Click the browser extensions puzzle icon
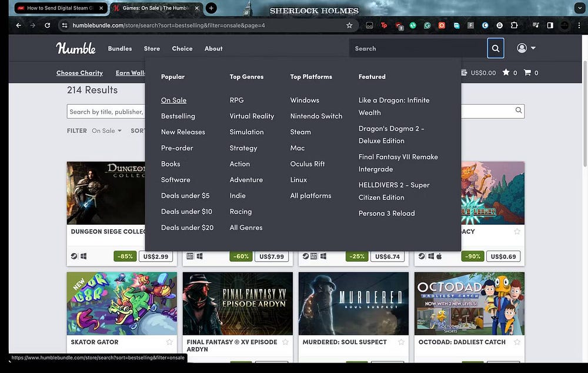 pos(513,25)
